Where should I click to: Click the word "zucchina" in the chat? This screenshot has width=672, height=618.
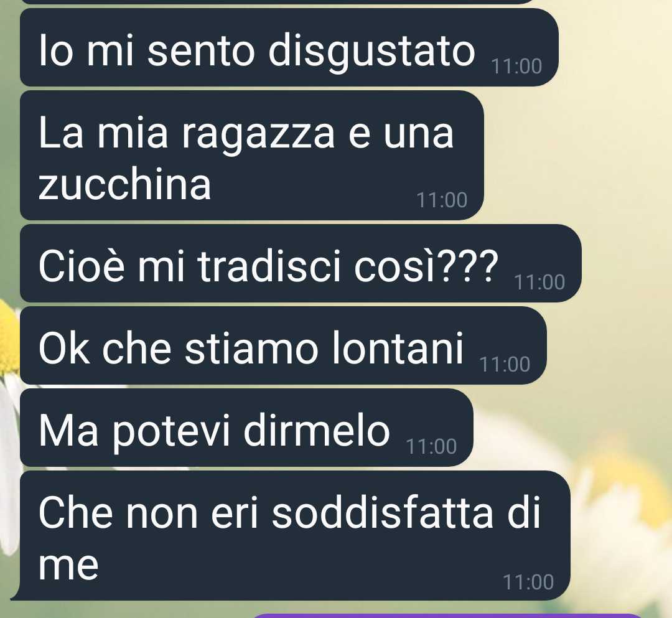coord(124,184)
